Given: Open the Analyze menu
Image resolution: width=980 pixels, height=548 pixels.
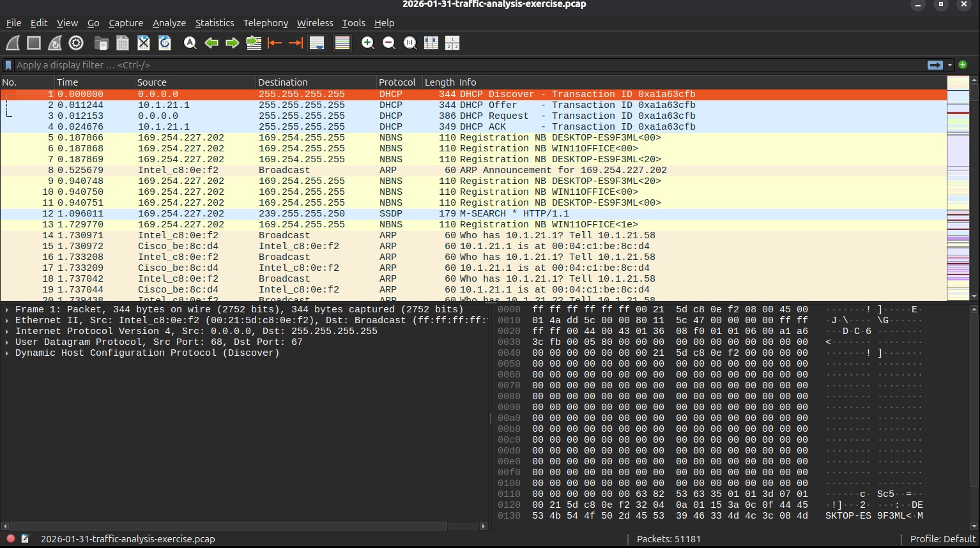Looking at the screenshot, I should pos(169,23).
